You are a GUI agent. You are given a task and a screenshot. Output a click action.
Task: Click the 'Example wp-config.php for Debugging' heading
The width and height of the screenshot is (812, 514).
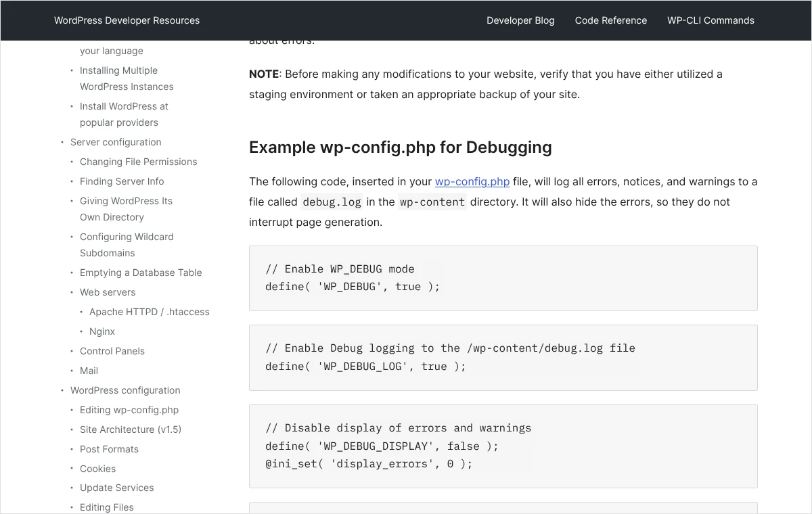tap(401, 147)
